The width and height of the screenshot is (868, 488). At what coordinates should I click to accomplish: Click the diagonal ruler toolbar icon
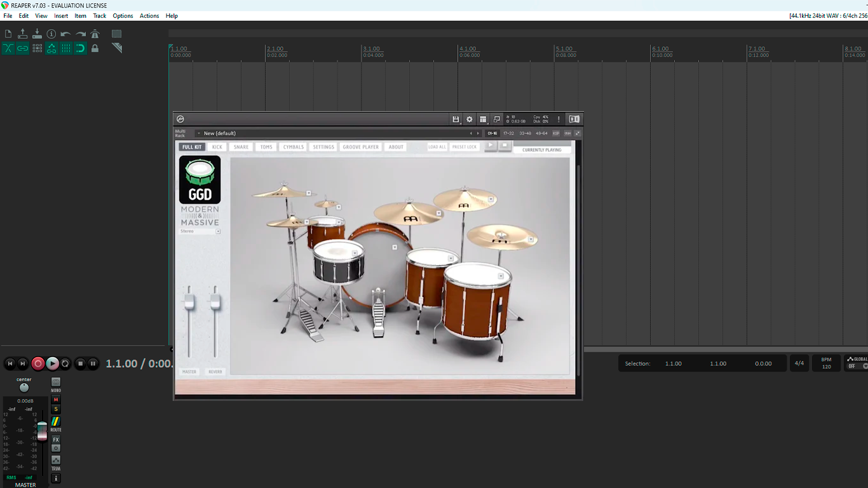point(117,48)
